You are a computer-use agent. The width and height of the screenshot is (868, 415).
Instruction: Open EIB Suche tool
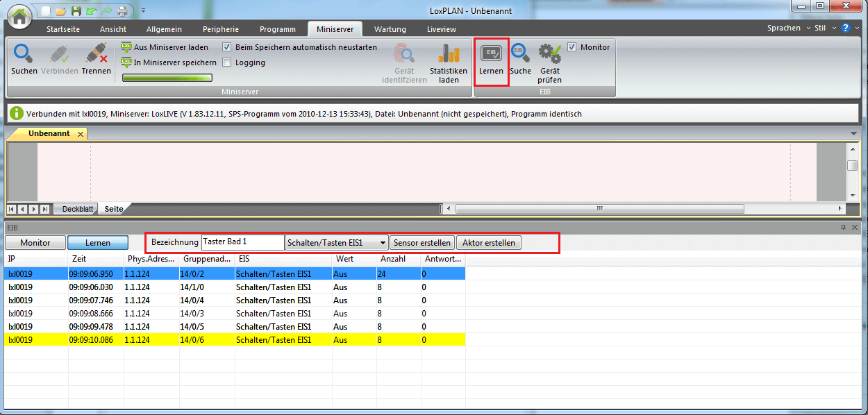[520, 55]
